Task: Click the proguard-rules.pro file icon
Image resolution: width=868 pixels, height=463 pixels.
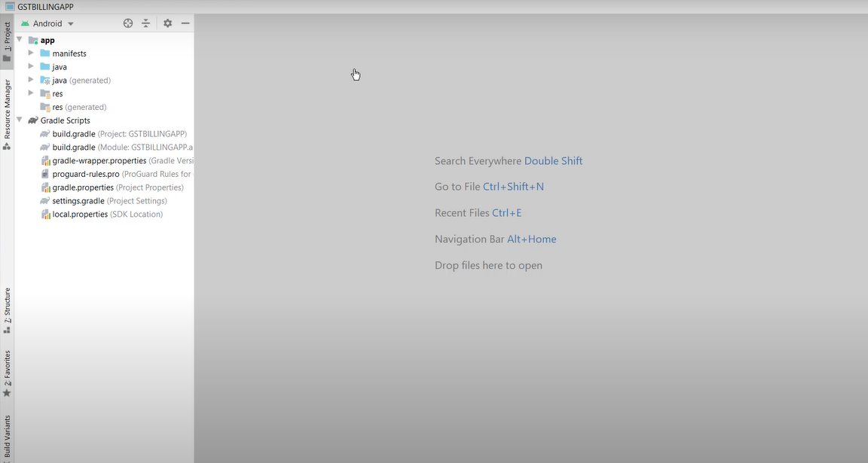Action: point(45,174)
